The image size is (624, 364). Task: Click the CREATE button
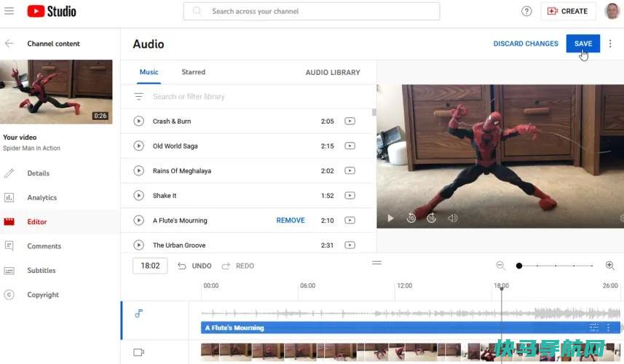[568, 11]
